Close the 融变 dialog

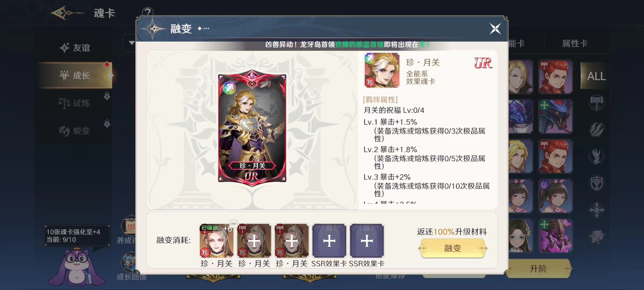495,29
